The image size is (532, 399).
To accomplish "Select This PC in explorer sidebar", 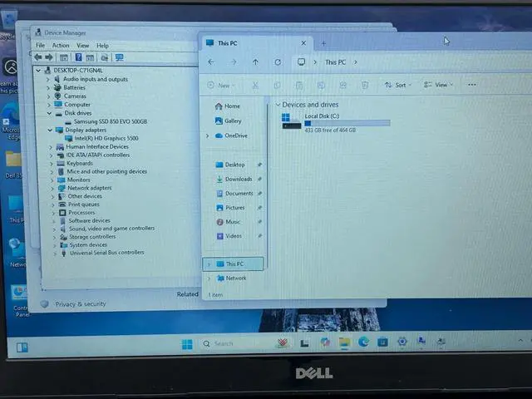I will click(233, 264).
